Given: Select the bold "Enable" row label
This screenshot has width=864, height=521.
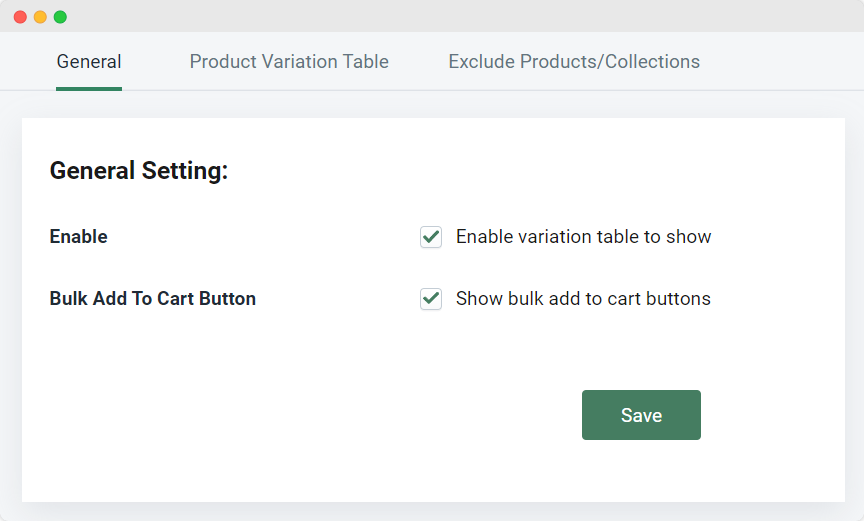Looking at the screenshot, I should click(x=79, y=237).
